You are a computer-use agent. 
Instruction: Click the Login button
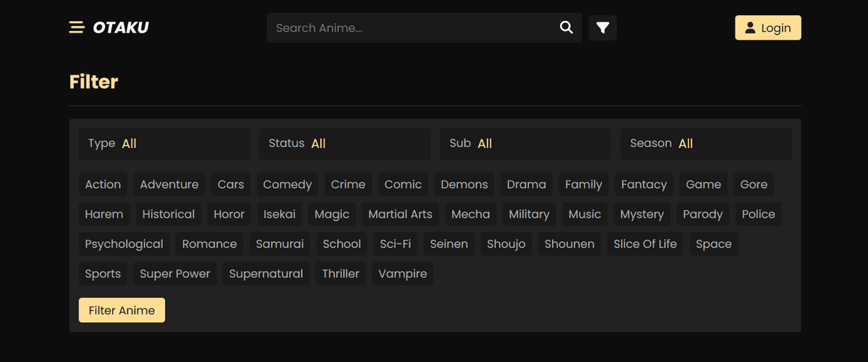(x=768, y=27)
